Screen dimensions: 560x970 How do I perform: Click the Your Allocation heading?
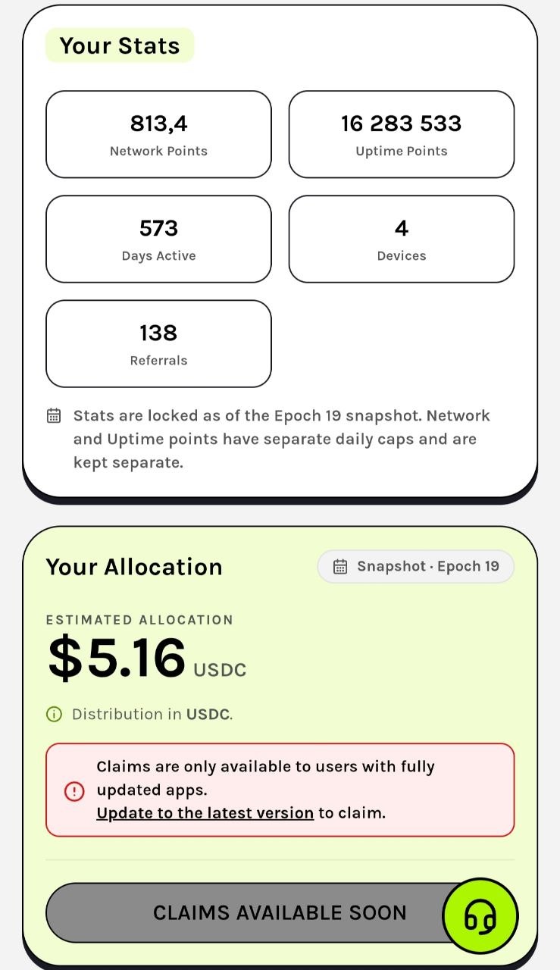pos(134,567)
